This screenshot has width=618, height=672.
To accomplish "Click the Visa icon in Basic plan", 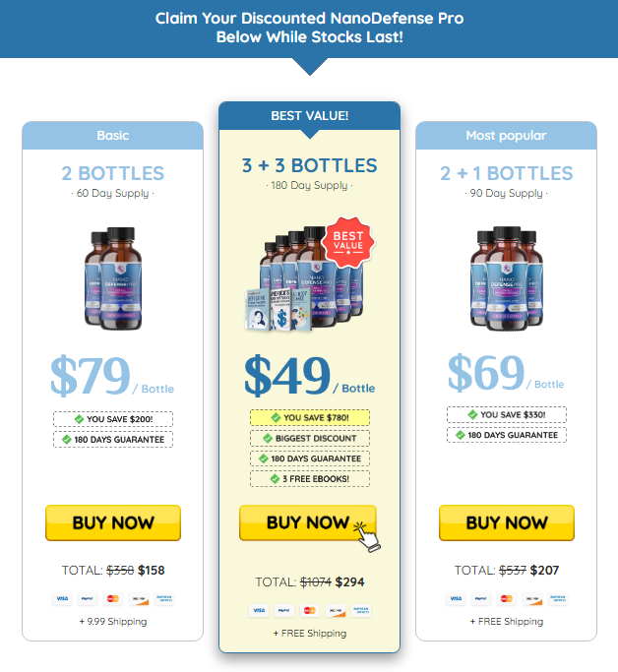I will 62,599.
